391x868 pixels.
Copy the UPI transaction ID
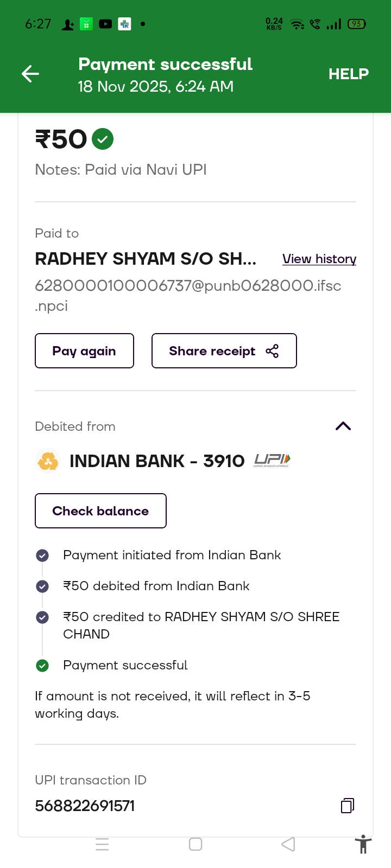347,806
